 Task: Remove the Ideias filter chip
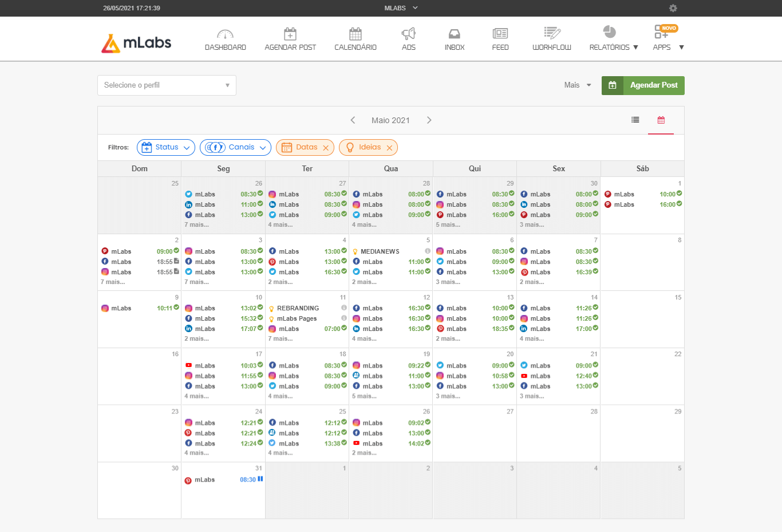pos(389,148)
